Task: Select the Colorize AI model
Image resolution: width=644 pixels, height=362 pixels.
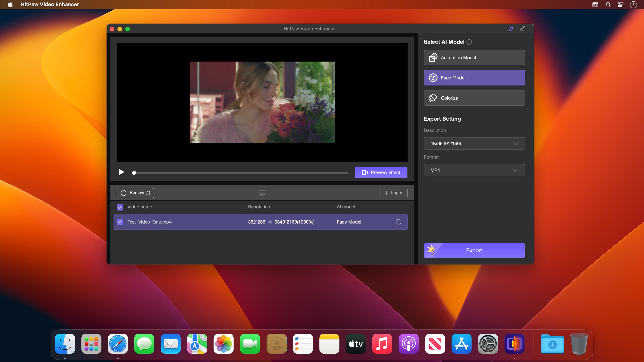Action: (474, 98)
